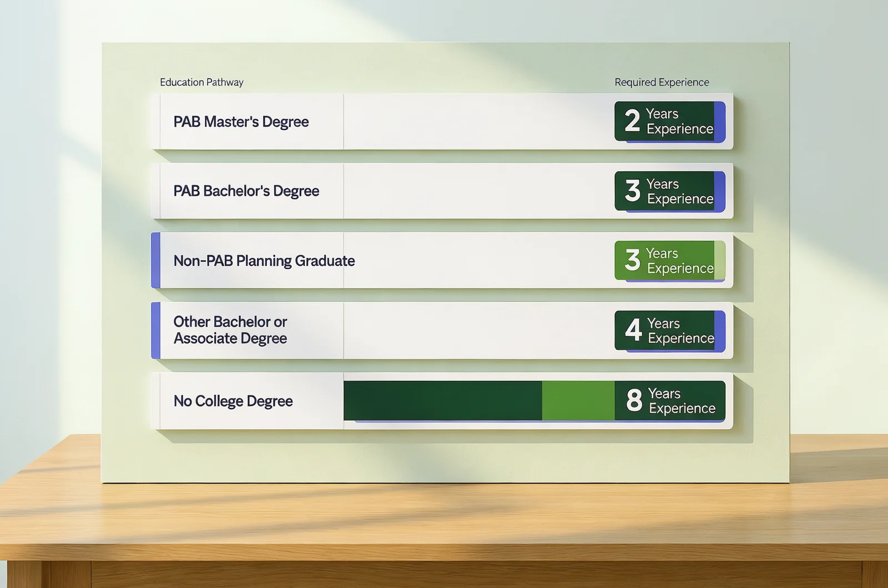Click the "Required Experience" column heading

click(662, 82)
